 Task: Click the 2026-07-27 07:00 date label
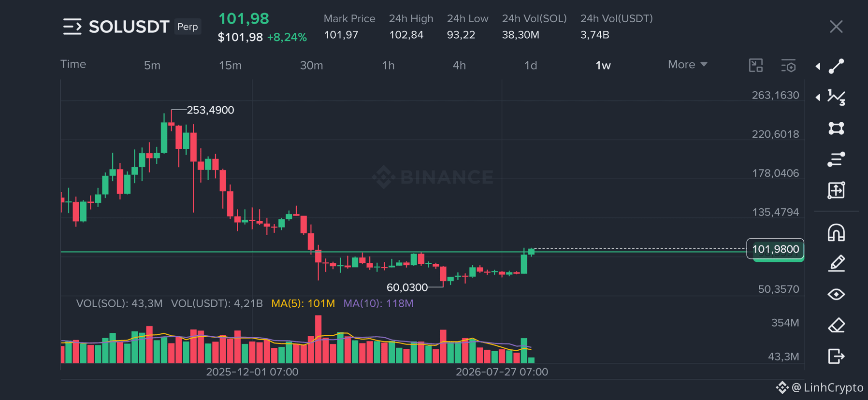tap(502, 372)
